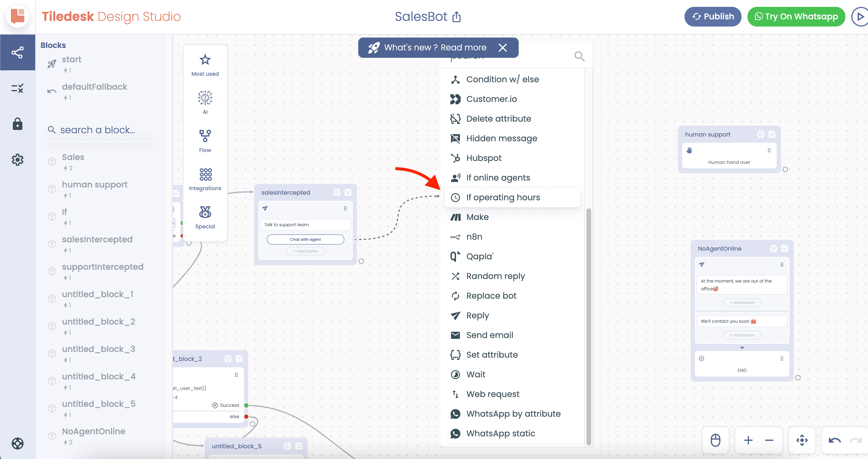Choose Set attribute action
Screen dimensions: 868x459
click(x=512, y=355)
